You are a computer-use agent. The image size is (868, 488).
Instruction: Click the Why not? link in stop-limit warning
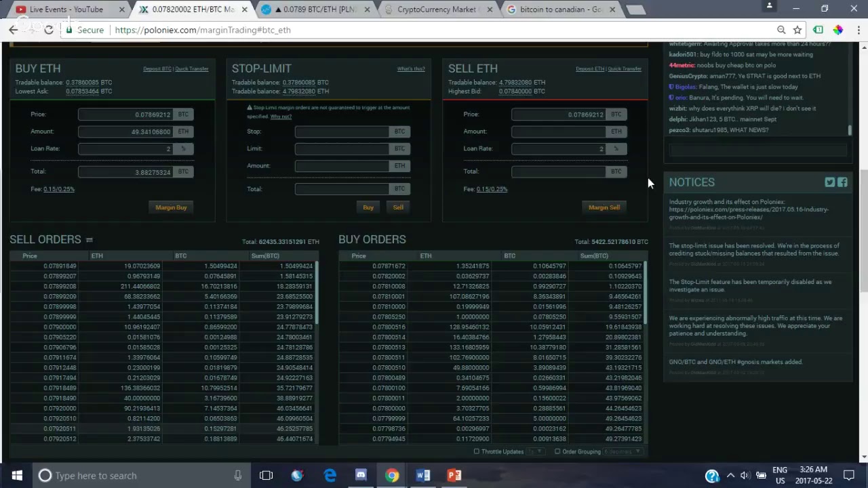tap(281, 117)
